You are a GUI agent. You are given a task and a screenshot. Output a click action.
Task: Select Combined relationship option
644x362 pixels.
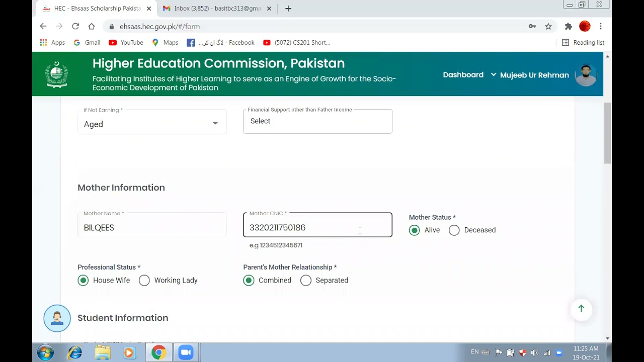tap(249, 281)
